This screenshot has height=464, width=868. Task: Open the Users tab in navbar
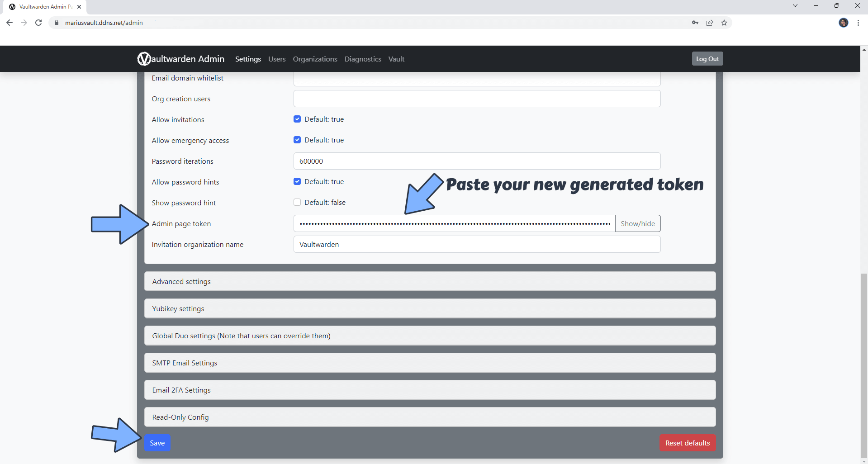277,59
